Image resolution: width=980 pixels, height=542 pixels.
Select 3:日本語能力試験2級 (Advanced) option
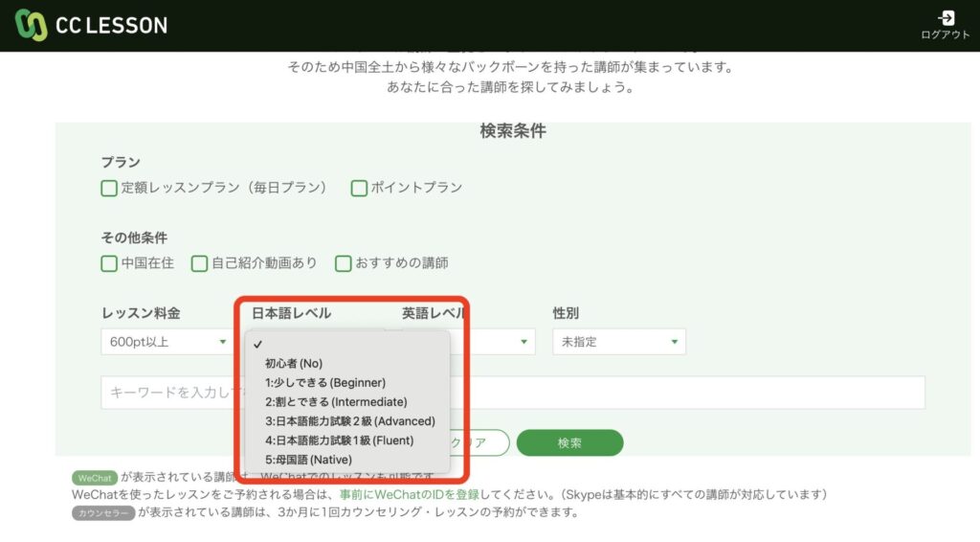(x=350, y=420)
